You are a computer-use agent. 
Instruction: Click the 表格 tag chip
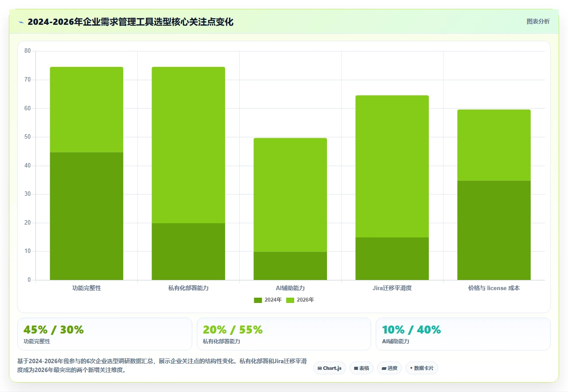(362, 368)
